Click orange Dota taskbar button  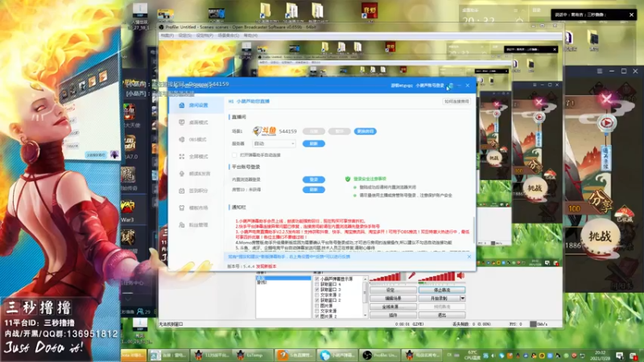tap(134, 355)
